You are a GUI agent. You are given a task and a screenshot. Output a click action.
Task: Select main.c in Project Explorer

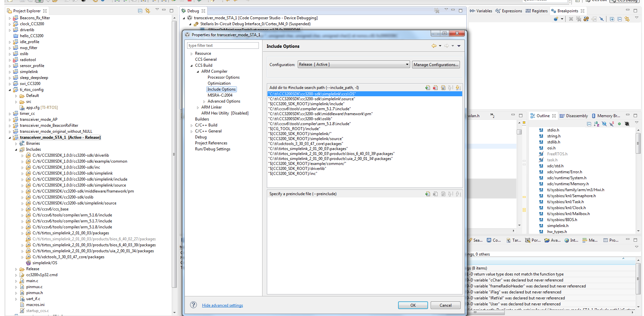32,281
